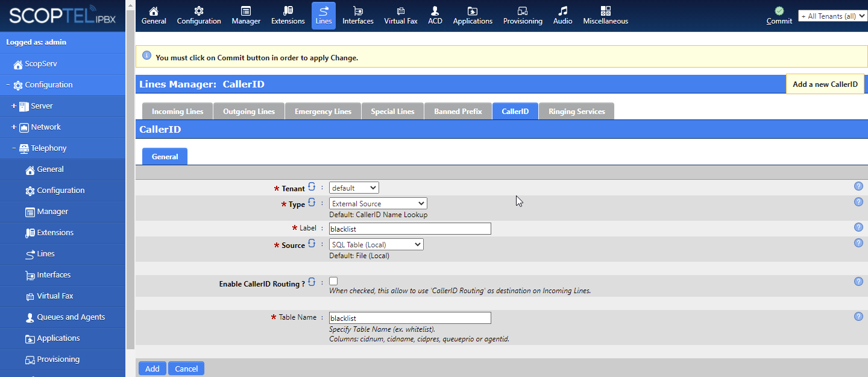Image resolution: width=868 pixels, height=377 pixels.
Task: Open Applications in top toolbar
Action: click(473, 16)
